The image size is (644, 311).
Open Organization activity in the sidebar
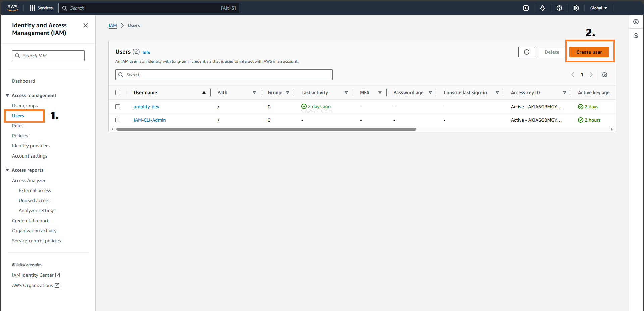point(34,231)
